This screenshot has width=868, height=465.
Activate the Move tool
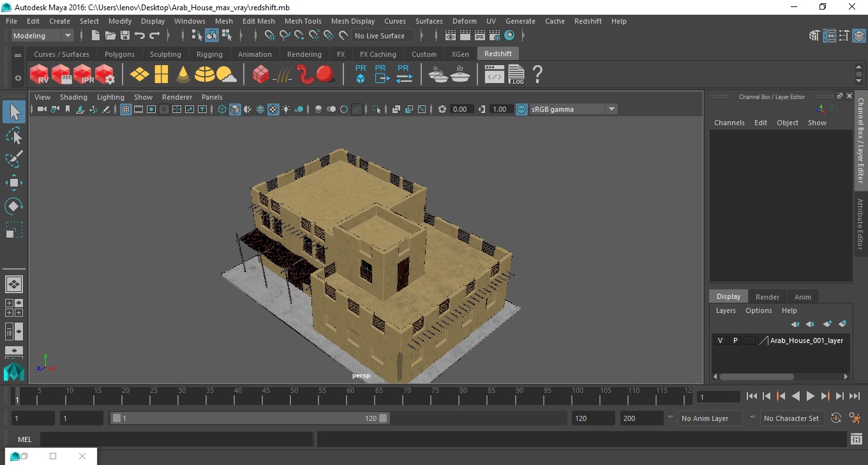(x=14, y=183)
